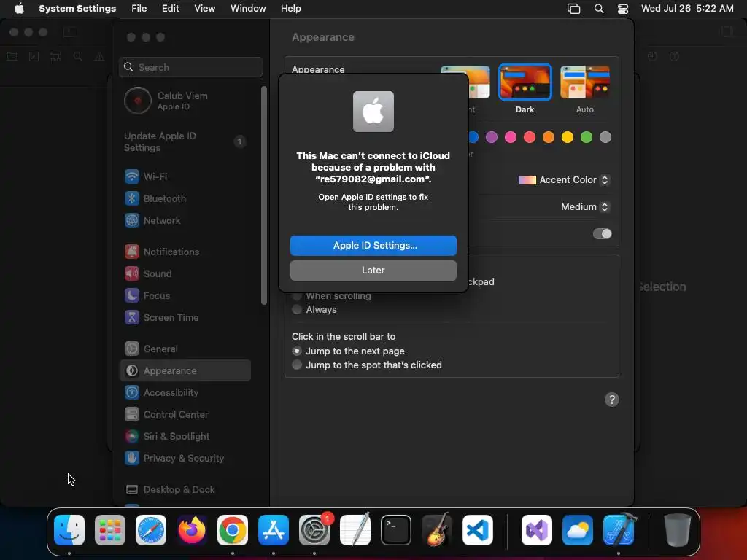Screen dimensions: 747x560
Task: Choose the purple accent color
Action: click(492, 137)
